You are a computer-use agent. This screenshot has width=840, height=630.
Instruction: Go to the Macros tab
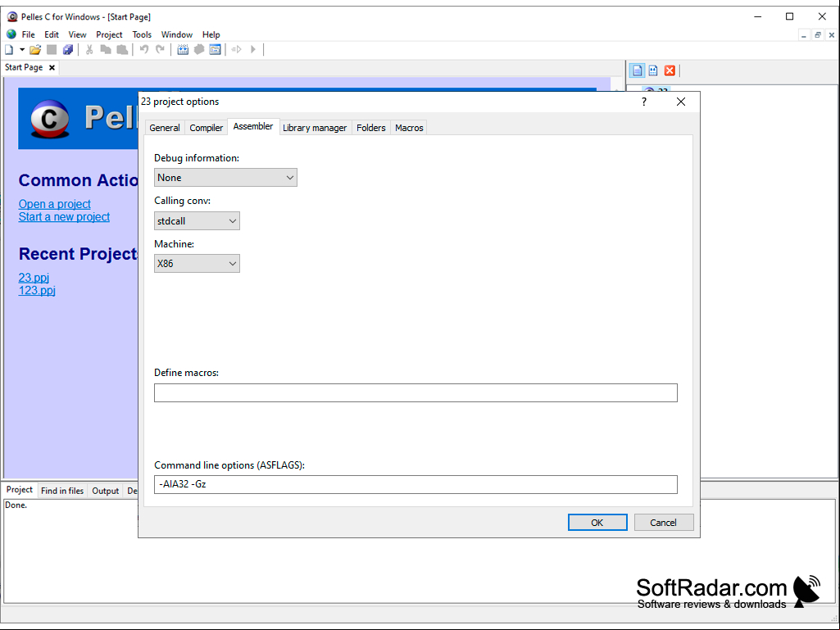coord(409,128)
